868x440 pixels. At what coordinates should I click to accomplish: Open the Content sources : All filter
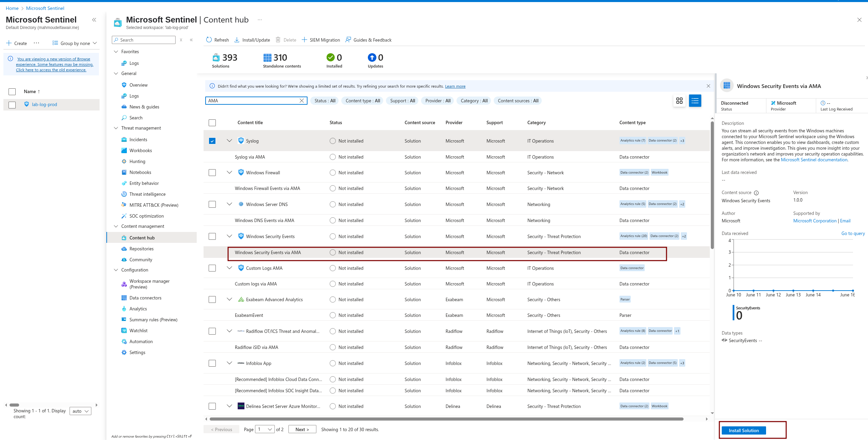coord(518,101)
